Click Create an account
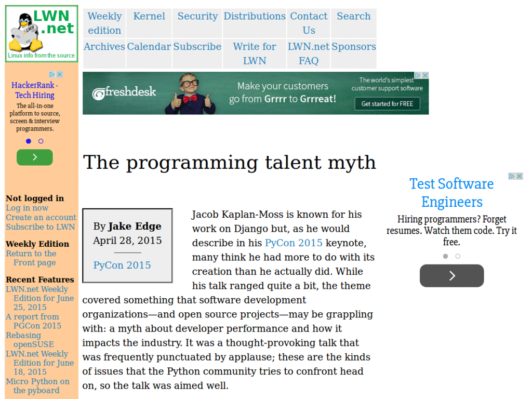 [x=41, y=217]
